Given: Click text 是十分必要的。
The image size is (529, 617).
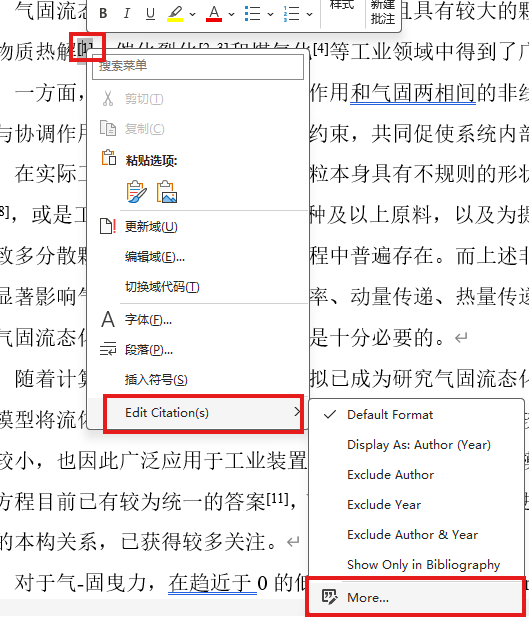Looking at the screenshot, I should [x=378, y=338].
